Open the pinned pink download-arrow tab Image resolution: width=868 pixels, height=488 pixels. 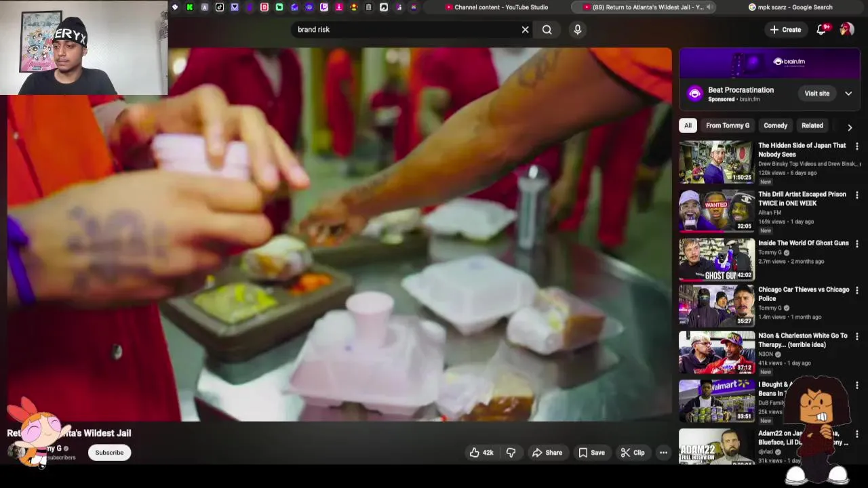(339, 7)
